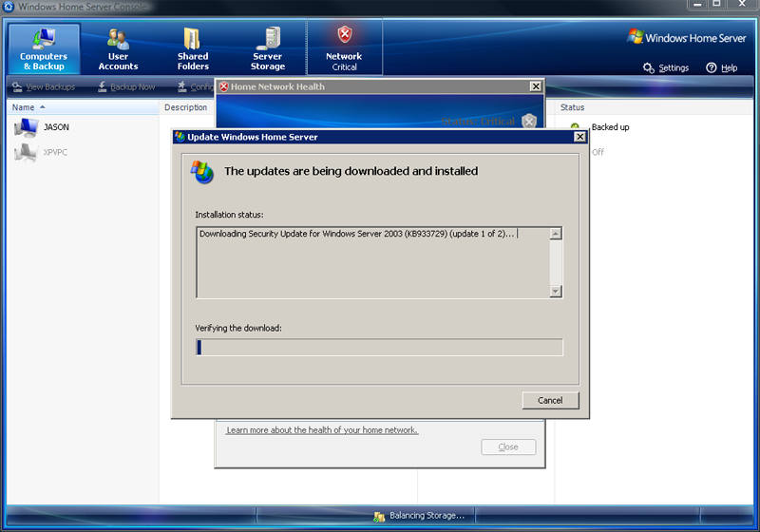Screen dimensions: 760x532
Task: Click the Status Critical shield icon
Action: 529,121
